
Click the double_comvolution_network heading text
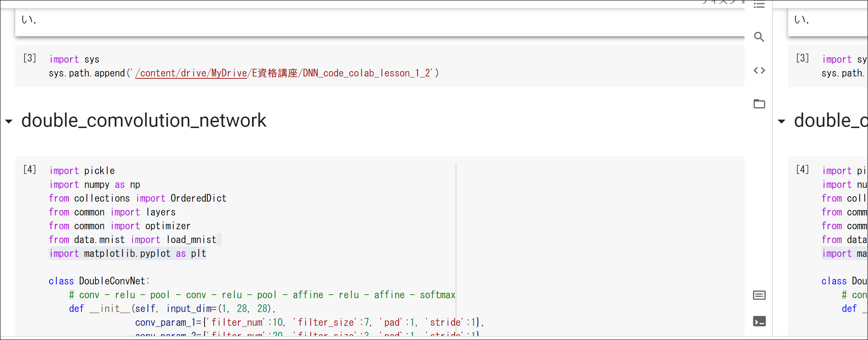point(144,120)
